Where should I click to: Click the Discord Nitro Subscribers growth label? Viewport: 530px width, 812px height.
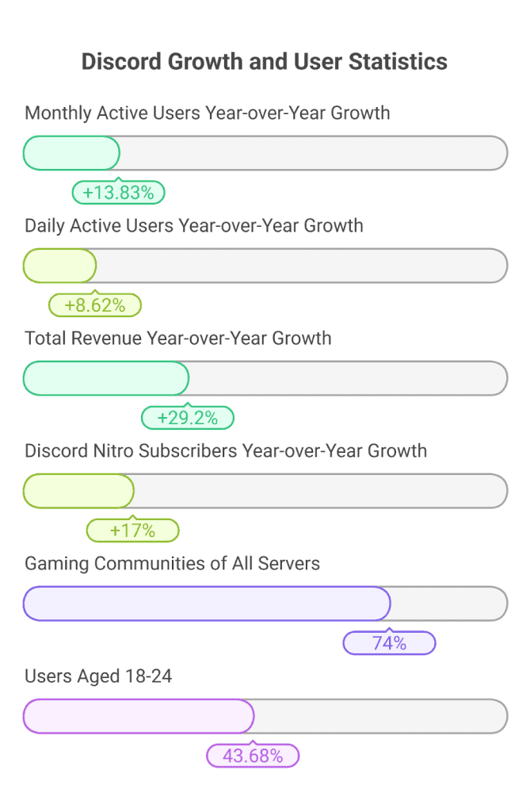click(226, 450)
